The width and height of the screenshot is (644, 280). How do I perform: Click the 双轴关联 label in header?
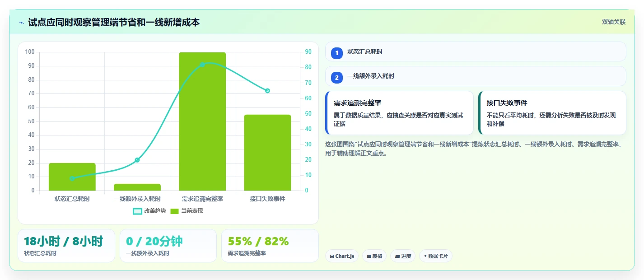[614, 22]
